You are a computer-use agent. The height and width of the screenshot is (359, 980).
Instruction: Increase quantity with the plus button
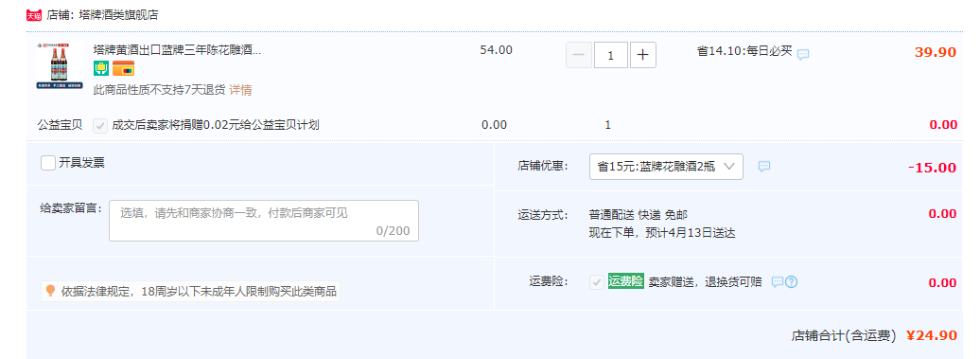[x=642, y=55]
